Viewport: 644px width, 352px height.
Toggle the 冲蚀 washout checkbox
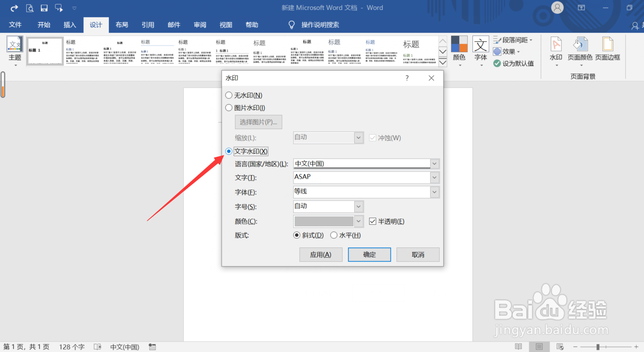point(373,138)
